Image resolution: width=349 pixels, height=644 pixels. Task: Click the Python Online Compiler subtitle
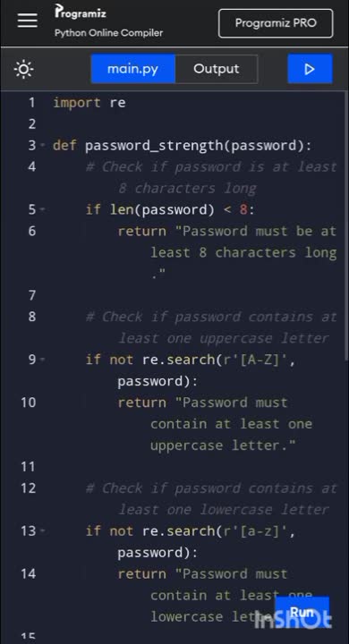click(108, 33)
